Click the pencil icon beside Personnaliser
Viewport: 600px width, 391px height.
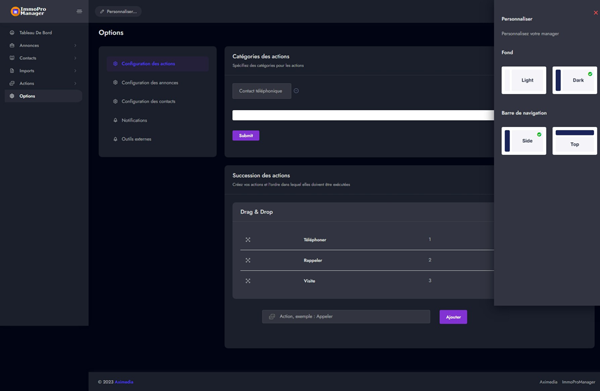tap(102, 11)
